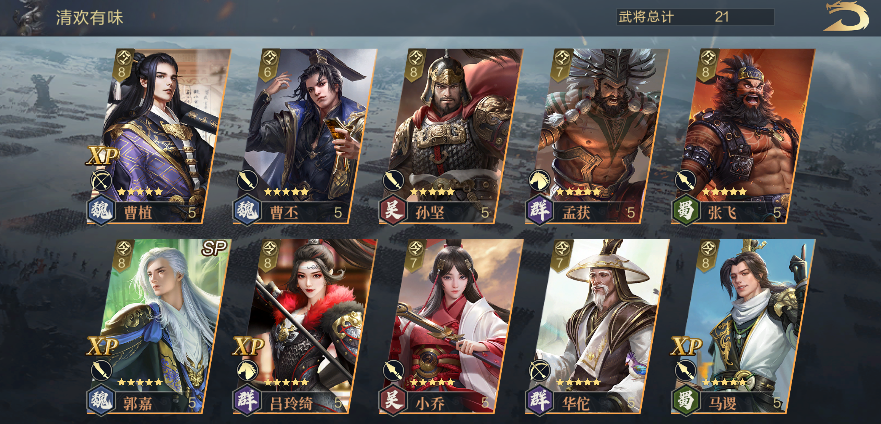The width and height of the screenshot is (881, 424).
Task: Select Cao Zhi's archer troop icon
Action: (x=101, y=181)
